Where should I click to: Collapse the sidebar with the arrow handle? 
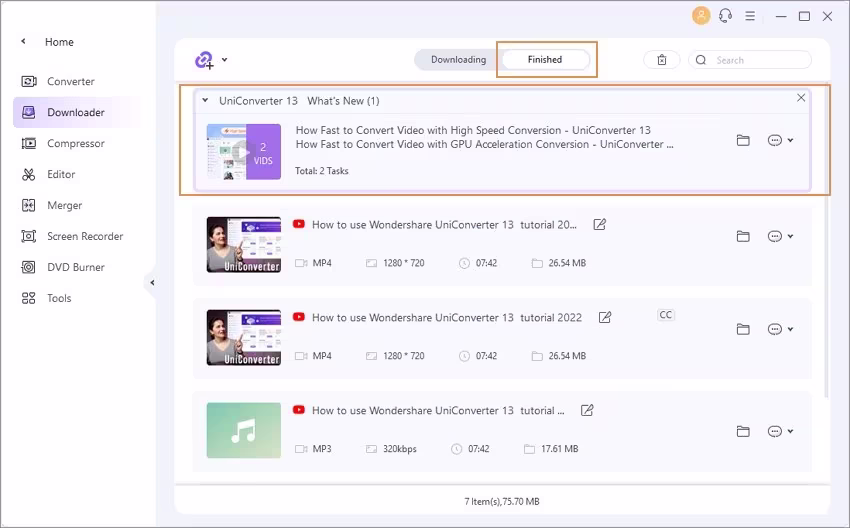click(x=152, y=282)
